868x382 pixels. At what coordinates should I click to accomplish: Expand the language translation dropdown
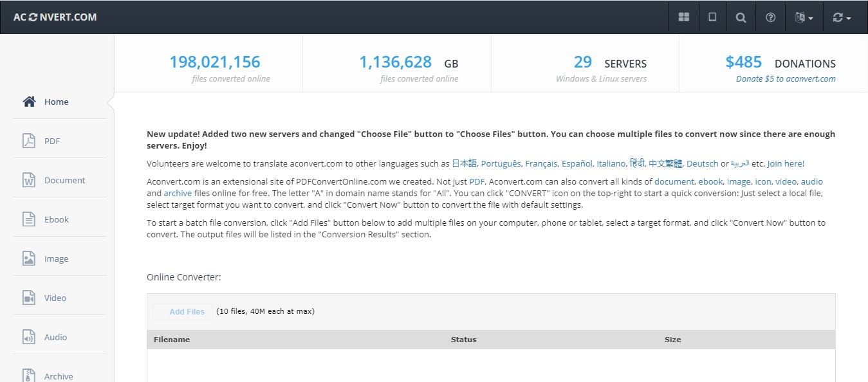click(x=804, y=17)
